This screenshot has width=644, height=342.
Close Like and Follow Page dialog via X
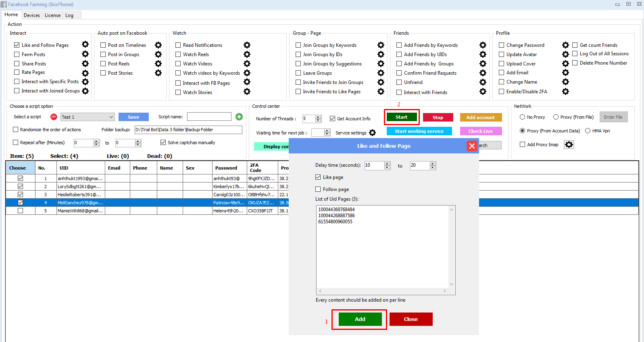[x=472, y=146]
